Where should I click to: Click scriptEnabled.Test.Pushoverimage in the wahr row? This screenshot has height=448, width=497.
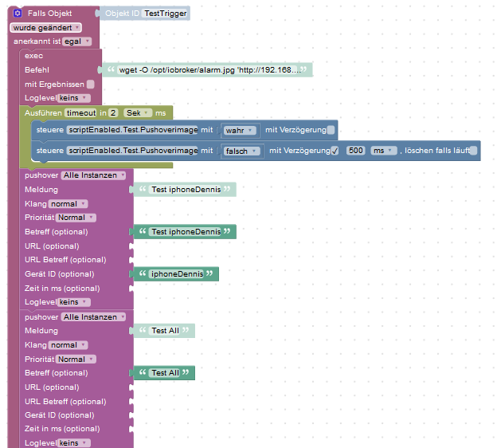pos(132,130)
